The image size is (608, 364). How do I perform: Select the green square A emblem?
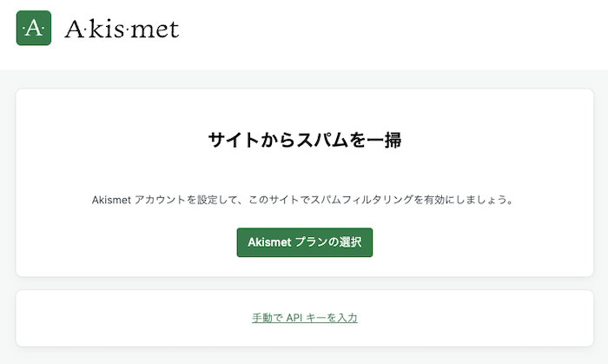34,28
